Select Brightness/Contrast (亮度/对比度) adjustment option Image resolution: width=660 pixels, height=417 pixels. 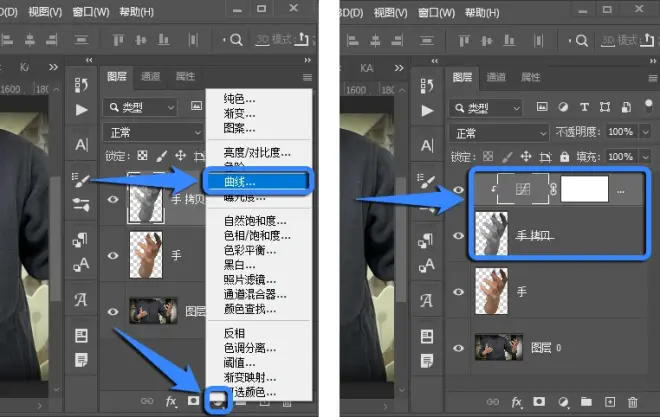pyautogui.click(x=251, y=152)
